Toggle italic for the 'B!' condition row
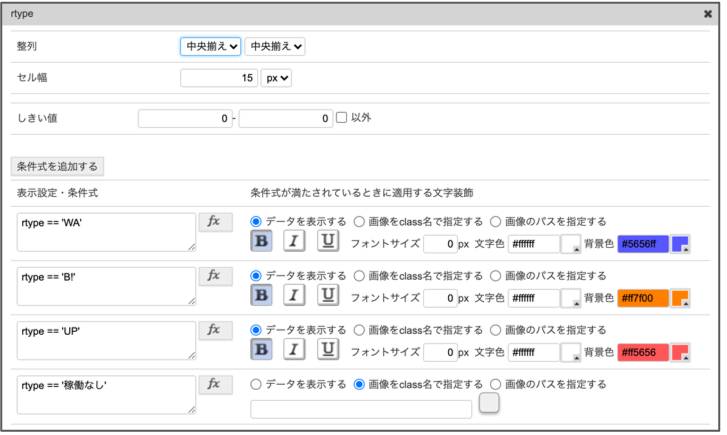This screenshot has height=435, width=727. coord(294,296)
